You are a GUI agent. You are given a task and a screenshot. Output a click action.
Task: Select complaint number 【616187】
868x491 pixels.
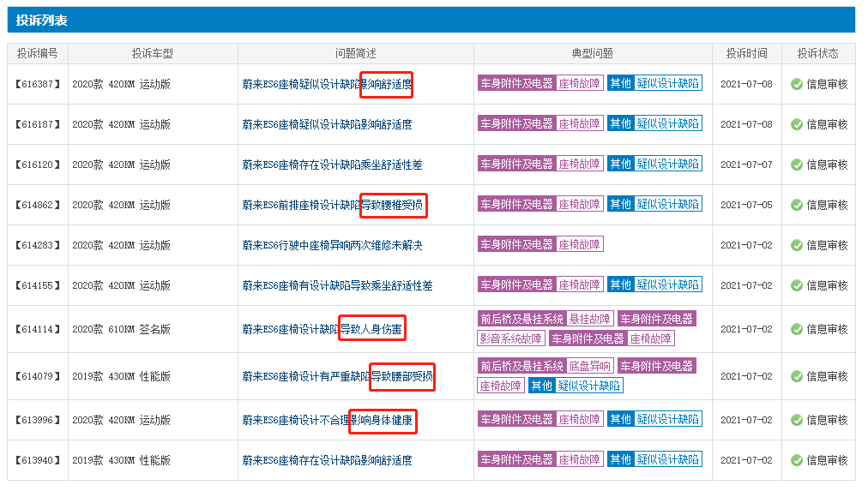(38, 124)
